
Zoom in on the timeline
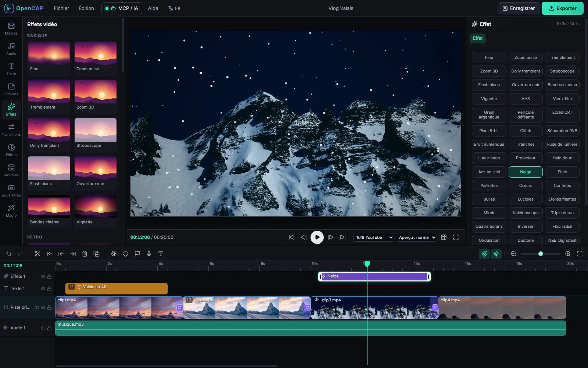coord(568,254)
